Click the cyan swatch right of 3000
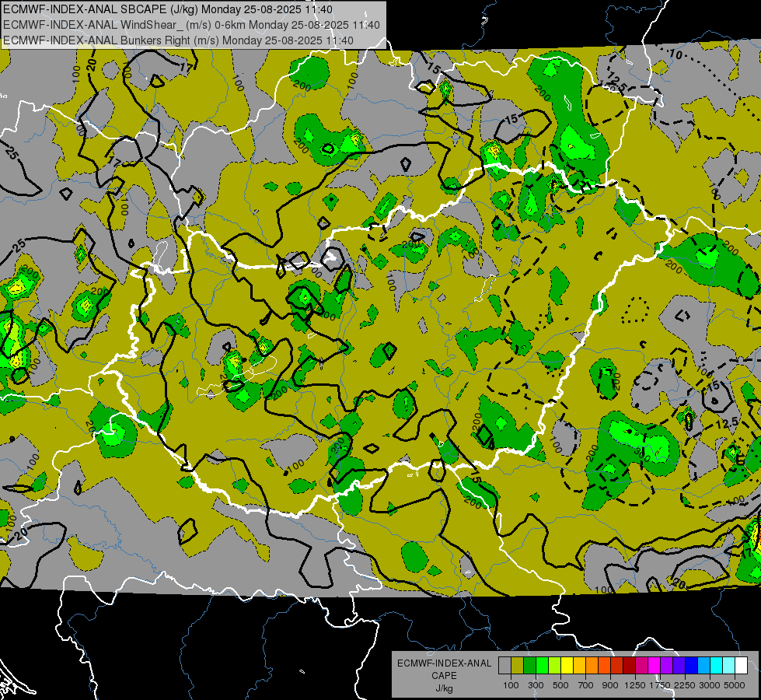The width and height of the screenshot is (761, 700). click(x=717, y=665)
